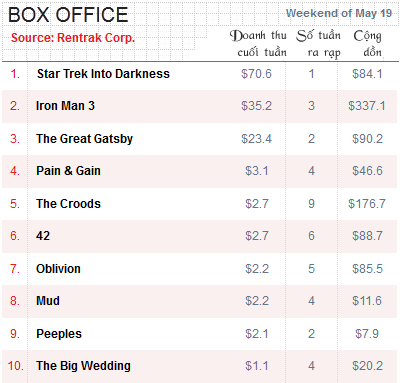The width and height of the screenshot is (400, 383).
Task: Click the Mud movie title
Action: (x=48, y=301)
